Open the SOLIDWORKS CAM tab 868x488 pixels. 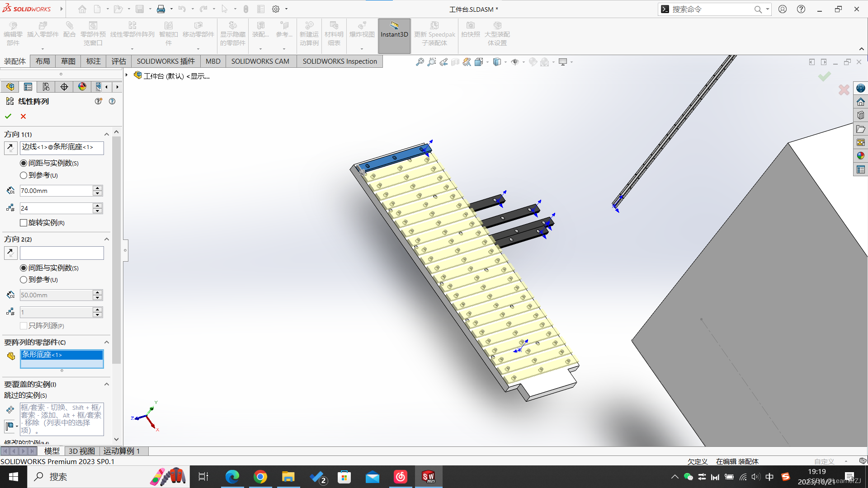(260, 61)
